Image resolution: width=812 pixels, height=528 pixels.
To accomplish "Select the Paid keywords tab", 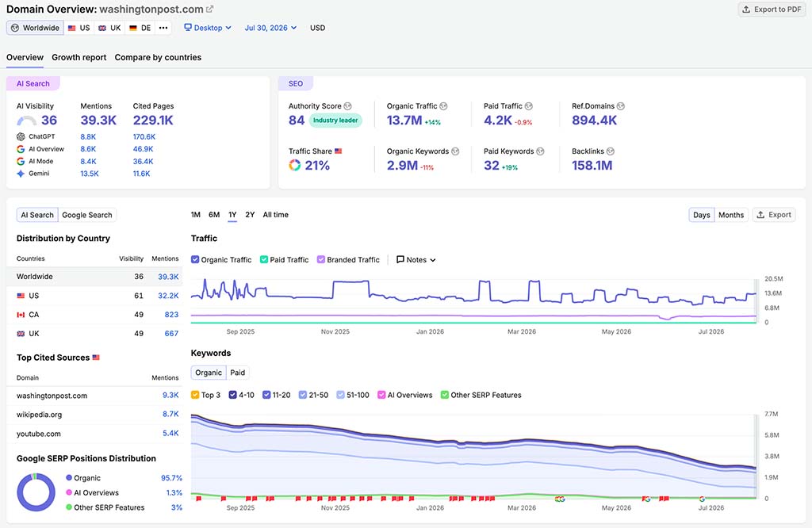I will tap(238, 373).
